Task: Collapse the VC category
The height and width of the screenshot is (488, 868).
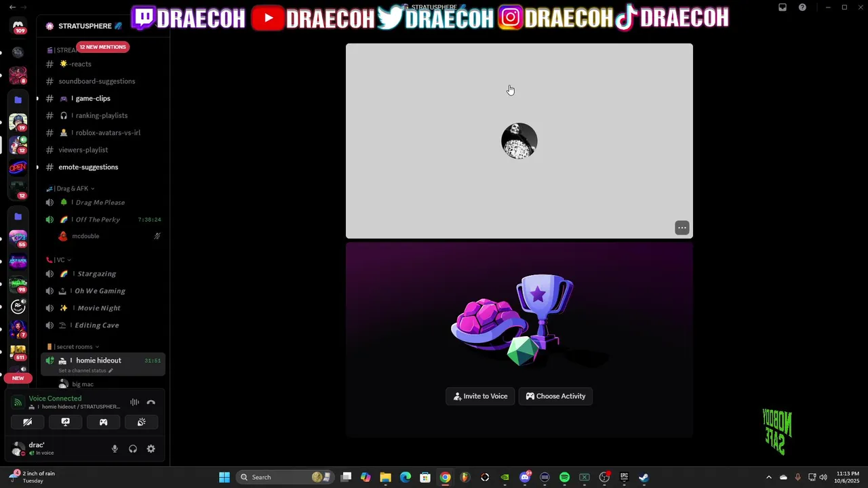Action: [x=58, y=260]
